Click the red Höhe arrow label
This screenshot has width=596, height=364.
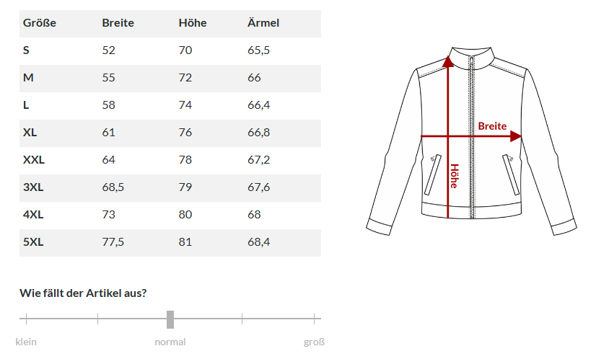[454, 176]
